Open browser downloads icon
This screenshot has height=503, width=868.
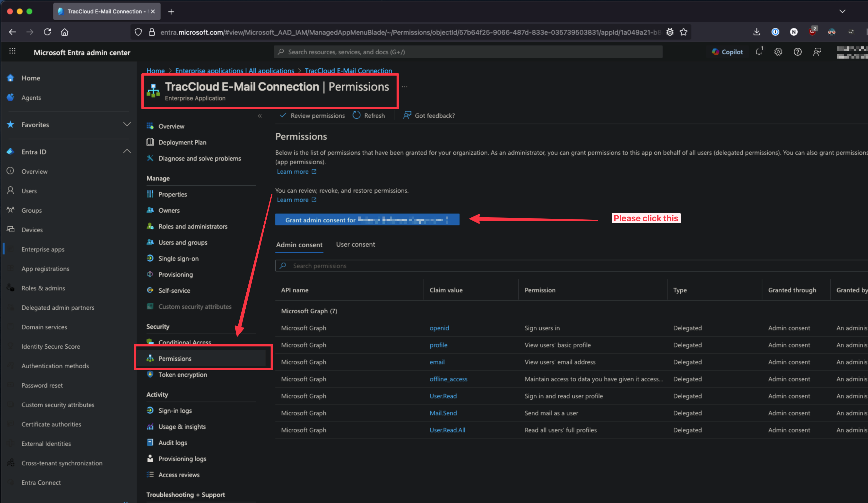click(x=756, y=32)
